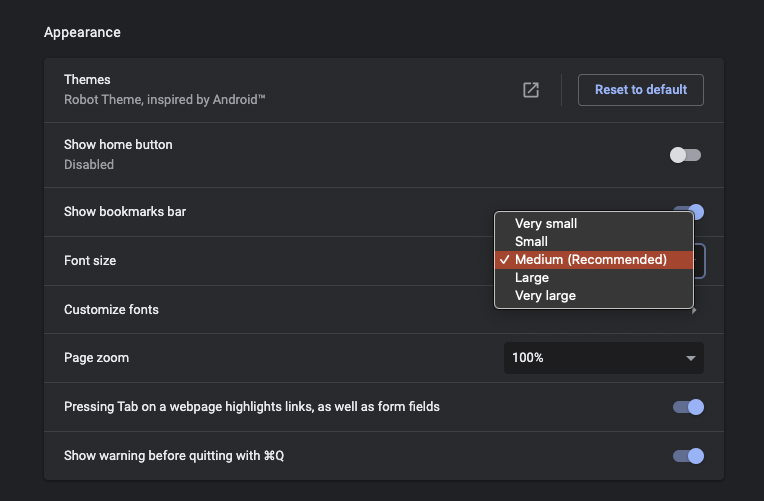The image size is (764, 501).
Task: Click the Robot Theme description text
Action: (165, 99)
